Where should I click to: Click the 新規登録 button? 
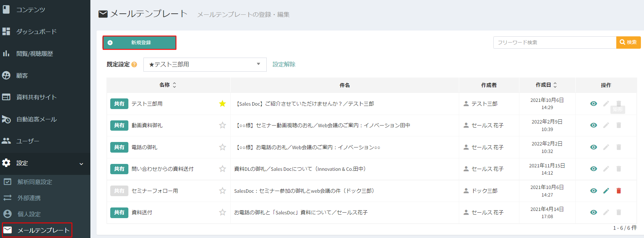click(139, 43)
